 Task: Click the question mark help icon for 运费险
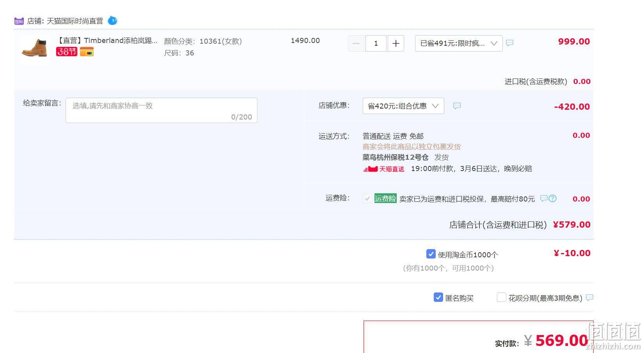coord(553,198)
